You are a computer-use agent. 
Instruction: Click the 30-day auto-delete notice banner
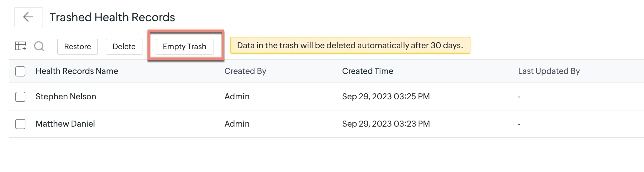tap(350, 45)
